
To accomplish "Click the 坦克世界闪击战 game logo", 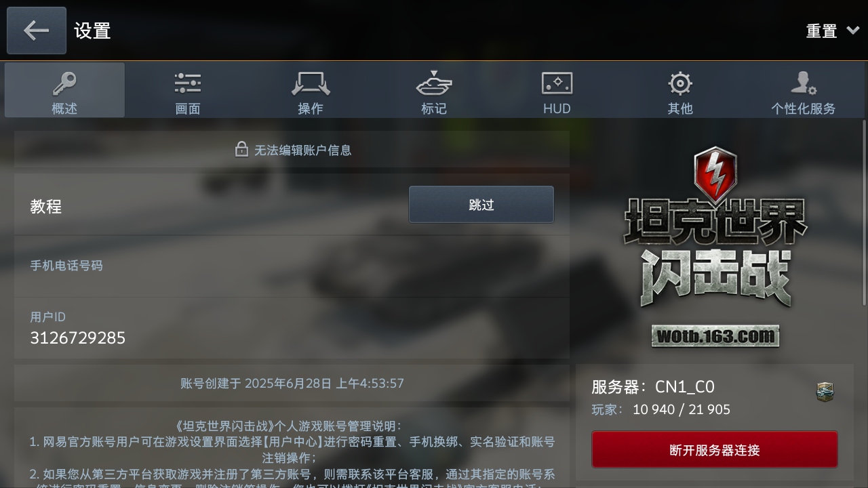I will pyautogui.click(x=715, y=230).
